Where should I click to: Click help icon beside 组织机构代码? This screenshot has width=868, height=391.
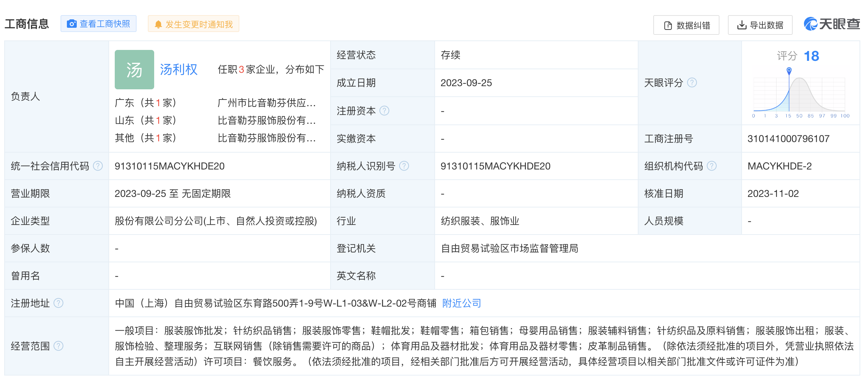pyautogui.click(x=712, y=166)
